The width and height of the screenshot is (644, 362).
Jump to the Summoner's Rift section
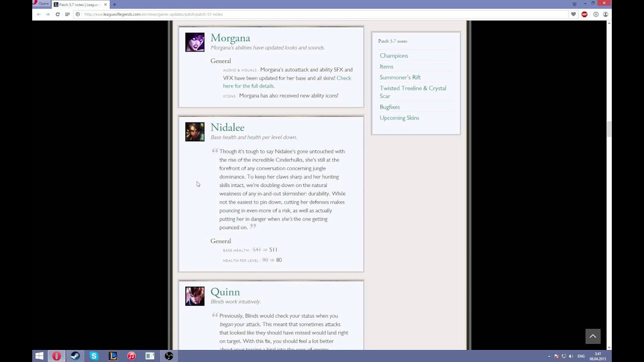[400, 77]
